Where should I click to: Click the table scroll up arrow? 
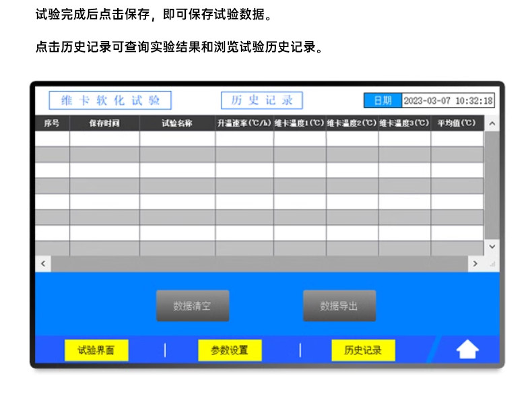(x=492, y=123)
